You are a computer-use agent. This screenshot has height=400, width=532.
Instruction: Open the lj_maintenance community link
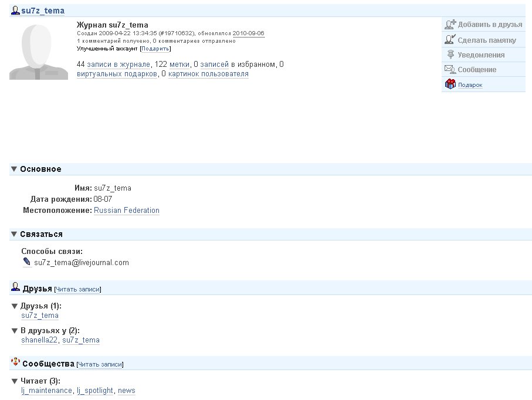pos(46,391)
